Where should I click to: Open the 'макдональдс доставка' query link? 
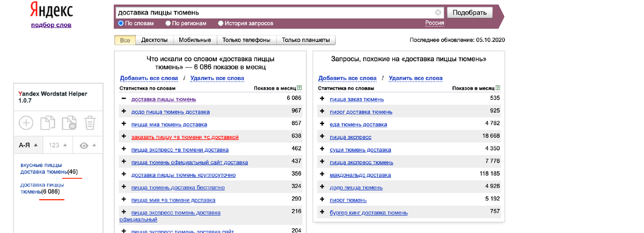tap(360, 175)
